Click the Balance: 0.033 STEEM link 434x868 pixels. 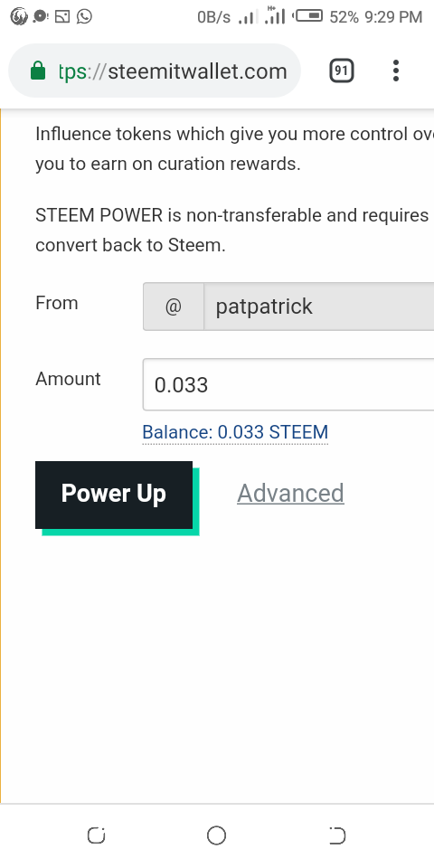(x=235, y=432)
